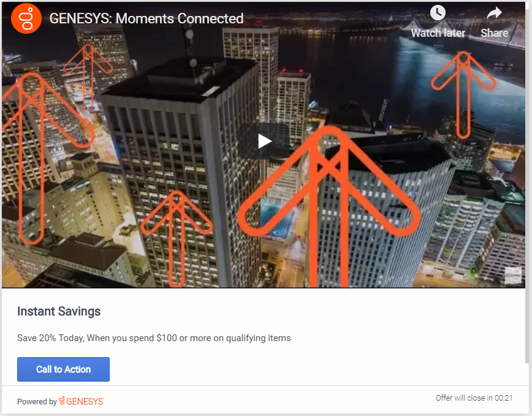
Task: Click the 'Instant Savings' heading
Action: tap(59, 311)
